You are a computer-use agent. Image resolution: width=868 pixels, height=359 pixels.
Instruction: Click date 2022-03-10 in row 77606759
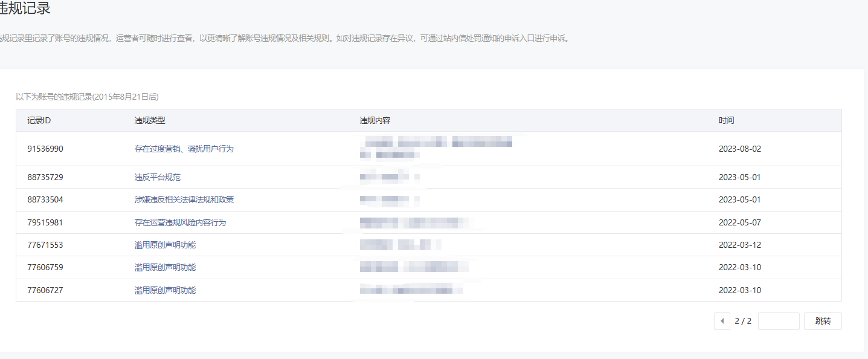pos(740,267)
